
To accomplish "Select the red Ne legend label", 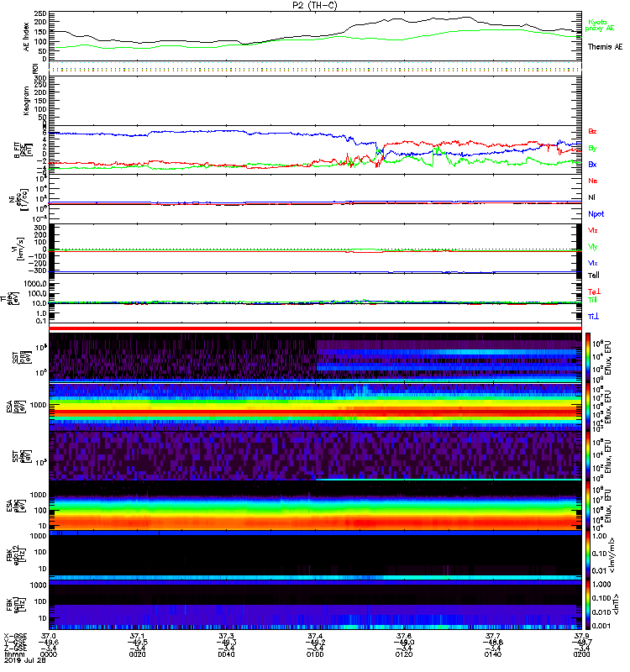I will click(x=593, y=181).
